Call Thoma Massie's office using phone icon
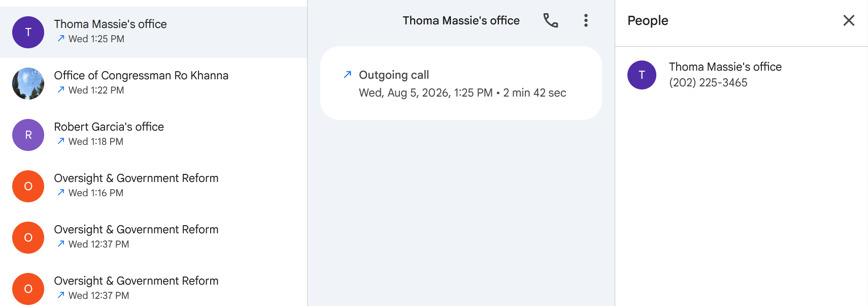 [551, 20]
